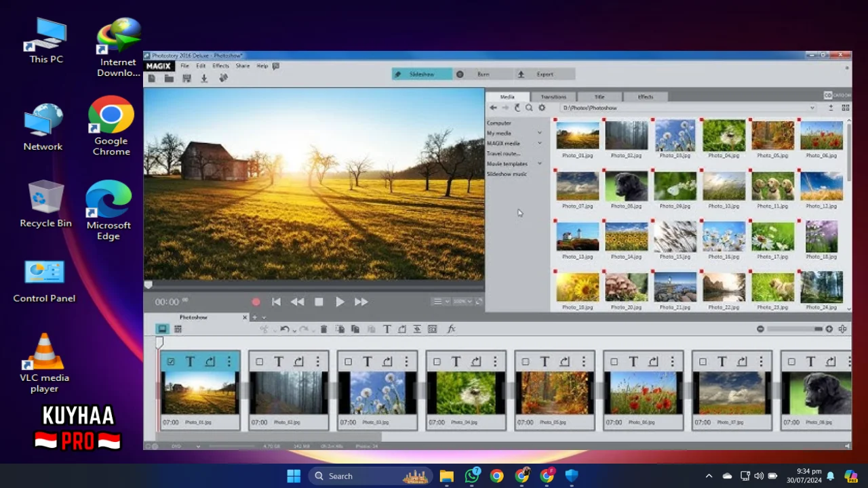Screen dimensions: 868x488
Task: Create a new project with the page icon
Action: (152, 79)
